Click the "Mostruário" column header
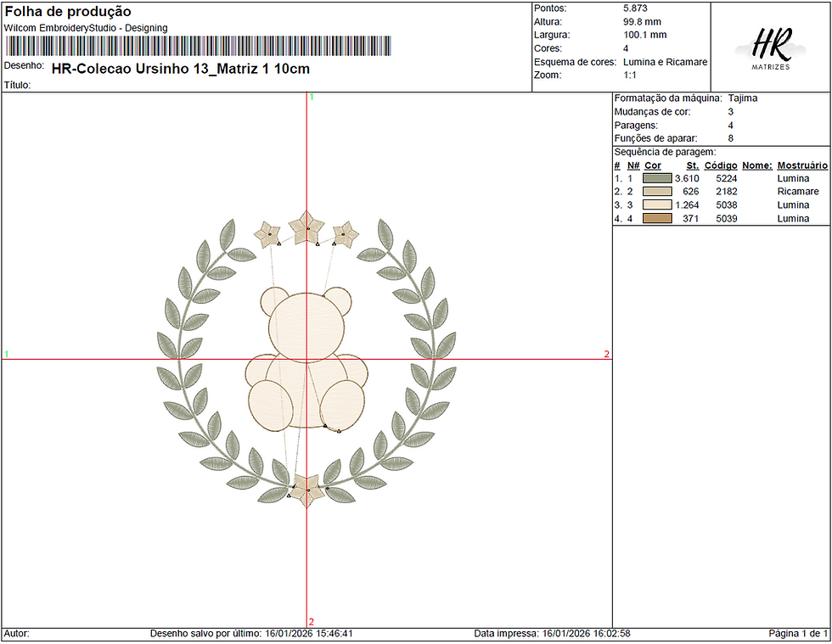 point(802,165)
